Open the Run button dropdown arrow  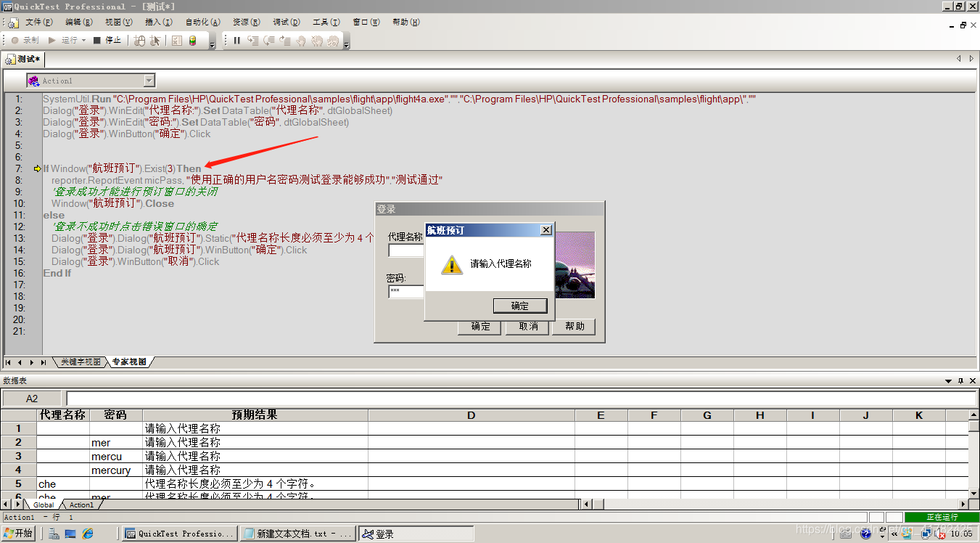(84, 41)
